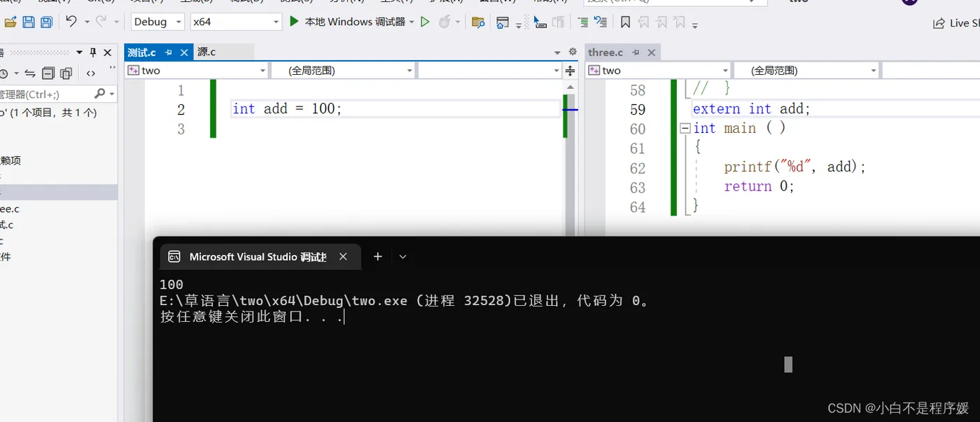The image size is (980, 422).
Task: Save the current file
Action: pyautogui.click(x=29, y=22)
